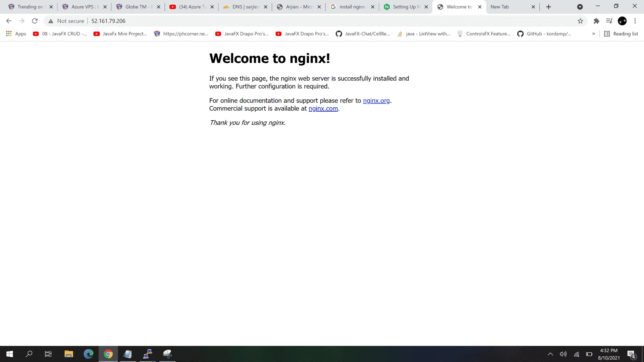Open the GitHub - kordamp/... bookmark
Screen dimensions: 644x362
[544, 34]
